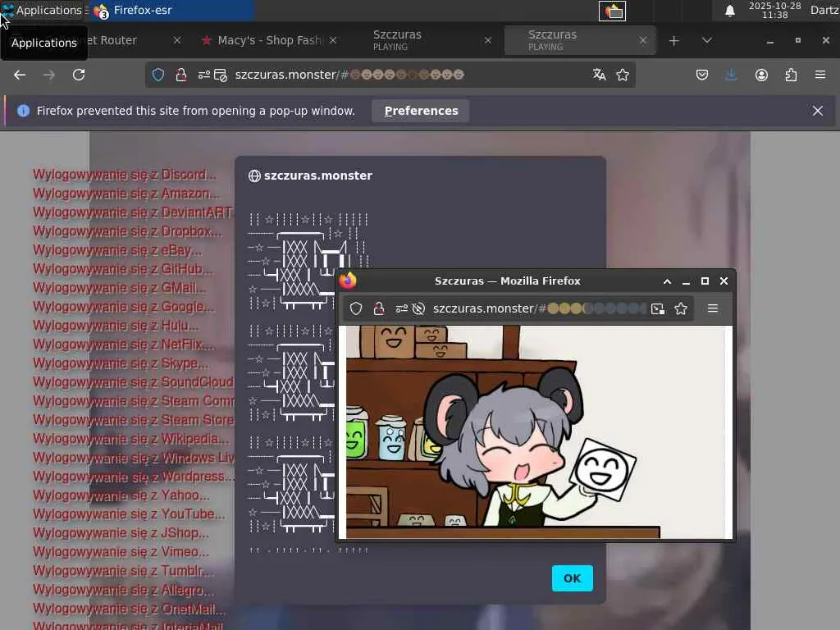Click the padlock site info icon in main window
840x630 pixels.
pyautogui.click(x=181, y=75)
